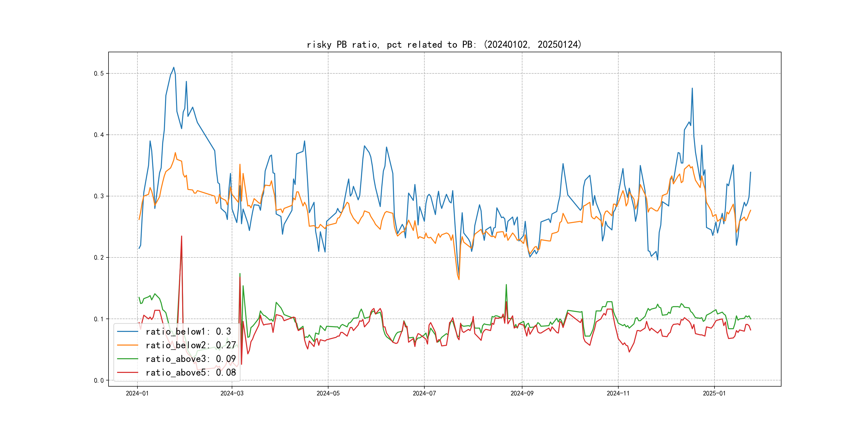Image resolution: width=868 pixels, height=434 pixels.
Task: Click the red ratio_above5 legend line swatch
Action: pyautogui.click(x=127, y=372)
